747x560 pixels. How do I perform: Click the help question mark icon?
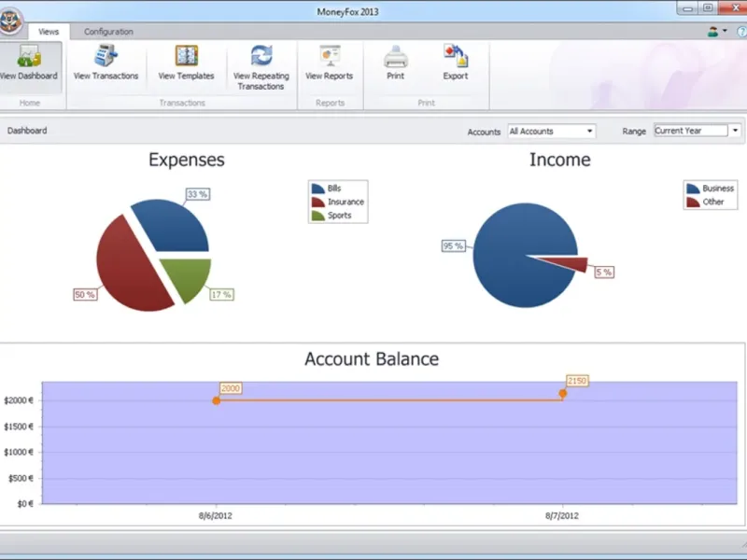(741, 32)
